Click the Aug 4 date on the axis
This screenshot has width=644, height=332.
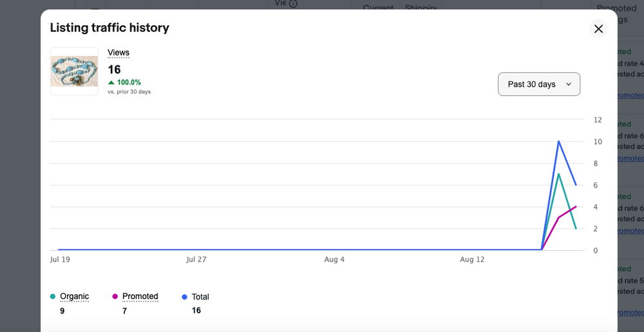click(335, 260)
